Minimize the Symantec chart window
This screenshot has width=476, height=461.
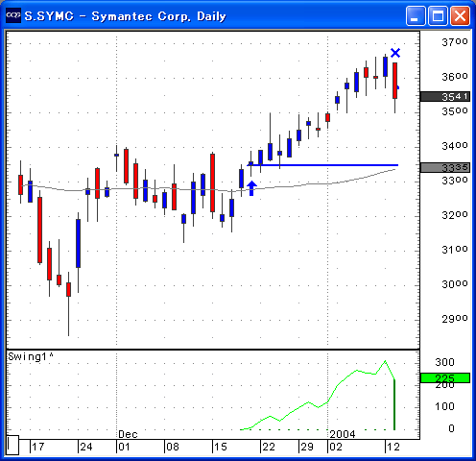416,15
